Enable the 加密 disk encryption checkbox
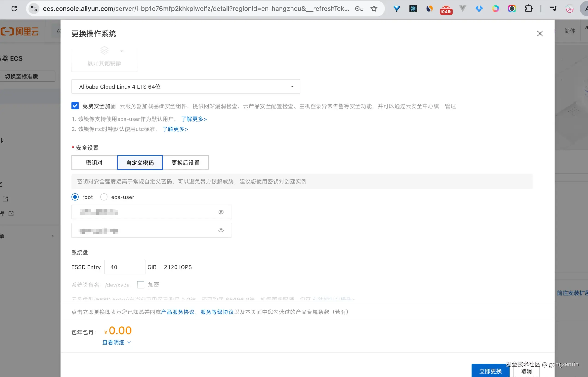 141,284
